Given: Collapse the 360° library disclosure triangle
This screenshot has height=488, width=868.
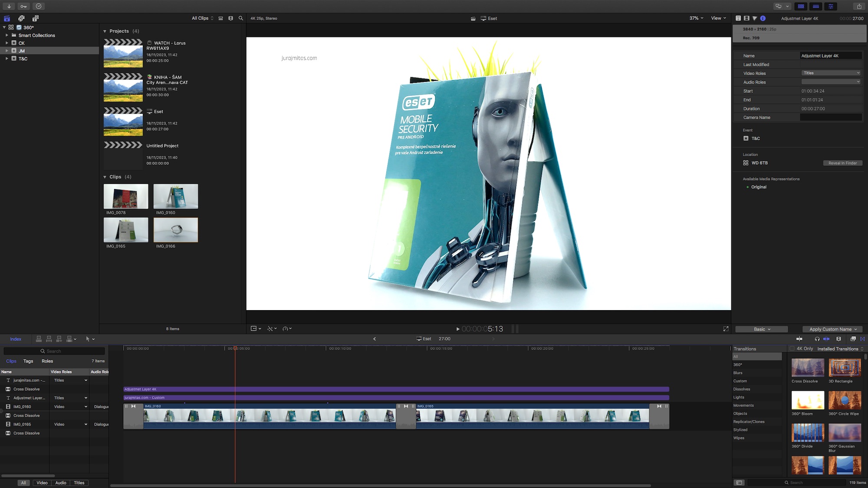Looking at the screenshot, I should tap(4, 27).
